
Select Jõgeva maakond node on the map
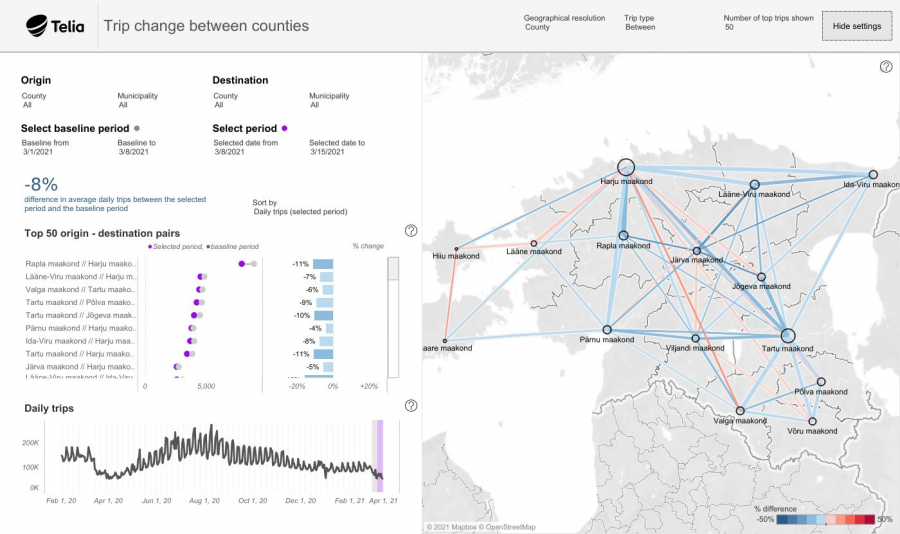click(761, 277)
